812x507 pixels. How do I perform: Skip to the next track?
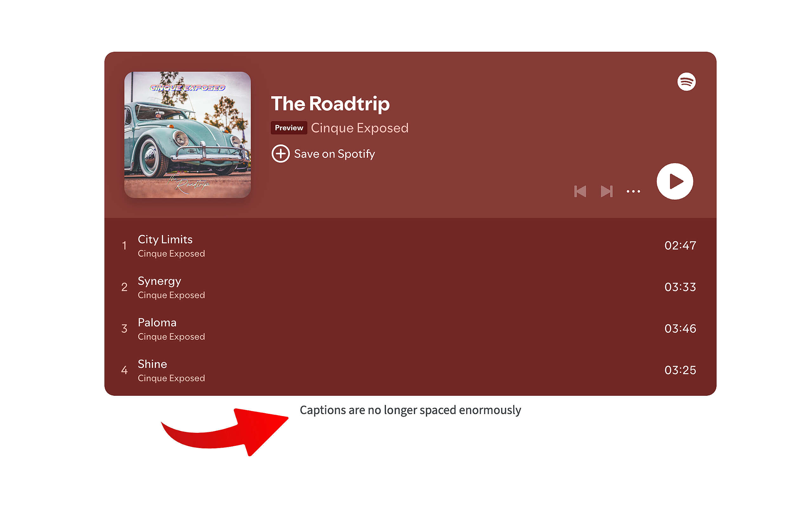606,191
